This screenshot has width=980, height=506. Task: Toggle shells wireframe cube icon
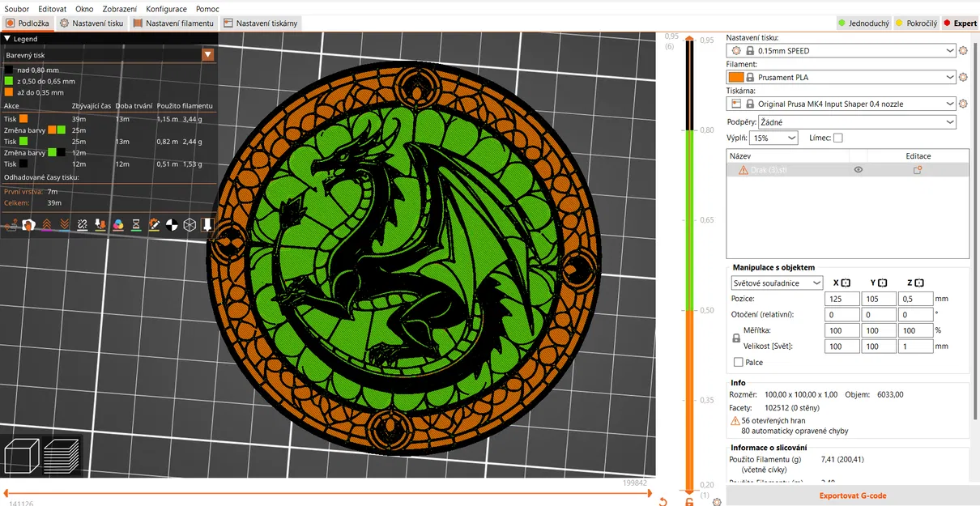[190, 224]
